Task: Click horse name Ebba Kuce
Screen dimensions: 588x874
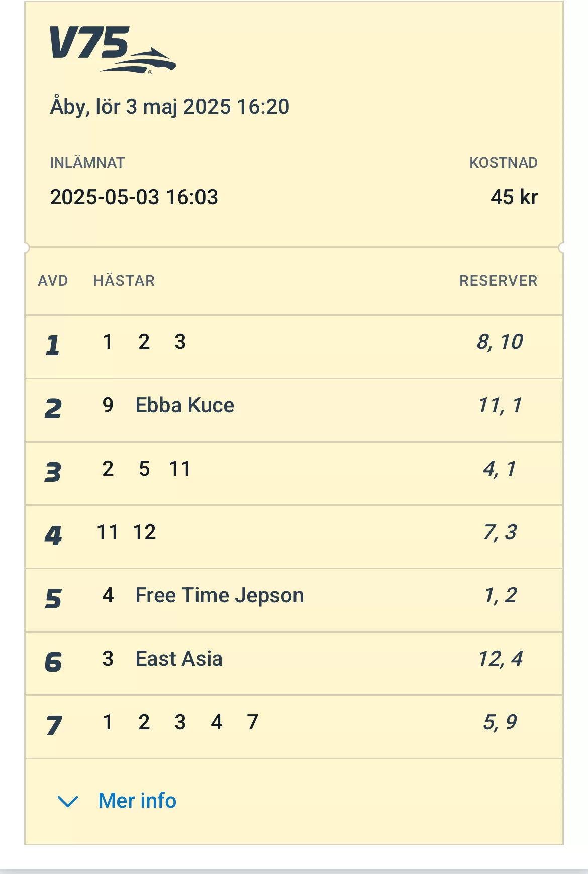Action: [x=184, y=405]
